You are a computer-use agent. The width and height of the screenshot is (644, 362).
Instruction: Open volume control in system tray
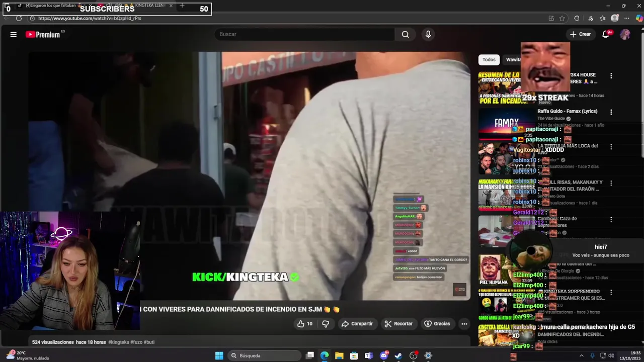click(612, 355)
